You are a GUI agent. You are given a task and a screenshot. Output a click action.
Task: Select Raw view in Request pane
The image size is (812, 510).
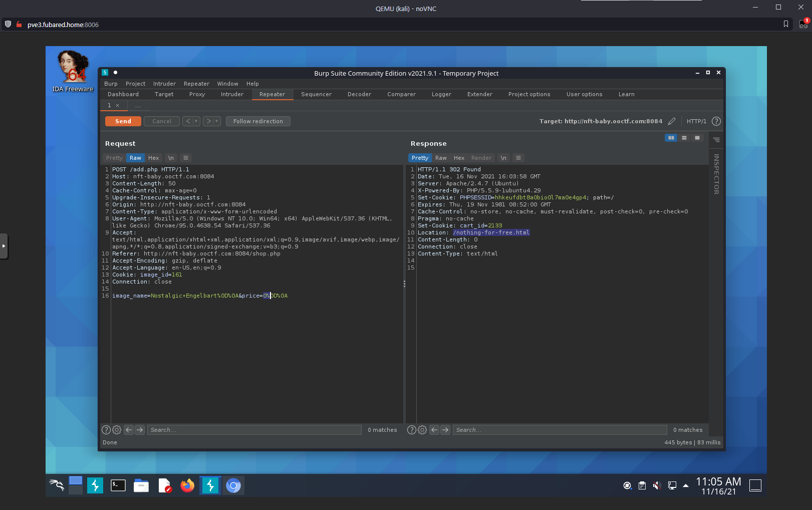pos(135,158)
